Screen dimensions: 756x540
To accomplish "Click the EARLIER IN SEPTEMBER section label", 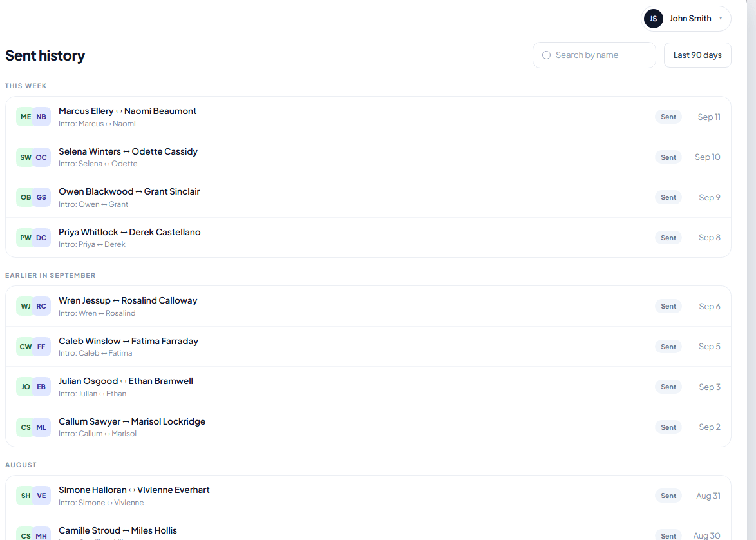I will click(50, 276).
